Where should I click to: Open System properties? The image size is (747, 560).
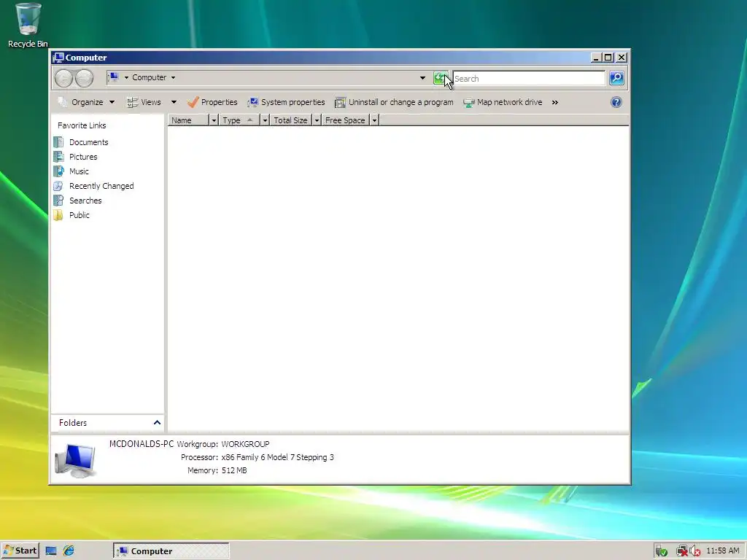(286, 102)
